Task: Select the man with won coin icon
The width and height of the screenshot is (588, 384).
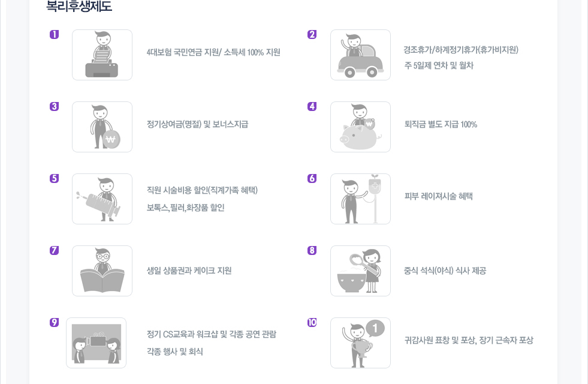Action: 102,127
